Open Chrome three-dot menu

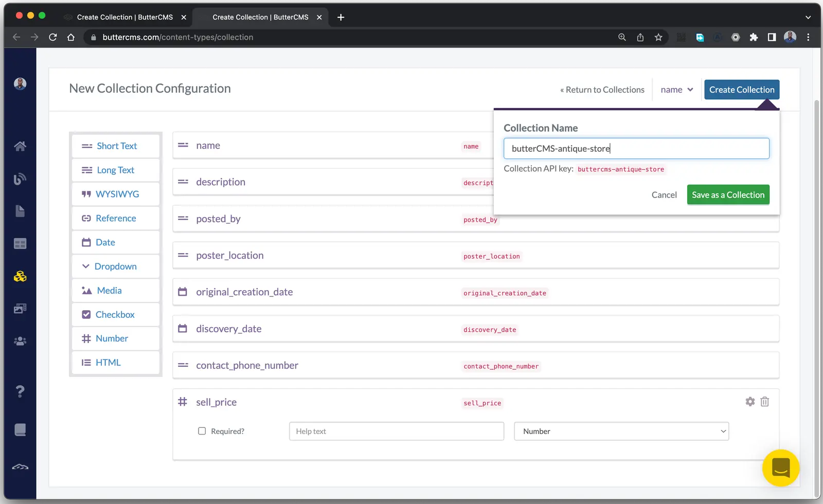pos(808,37)
